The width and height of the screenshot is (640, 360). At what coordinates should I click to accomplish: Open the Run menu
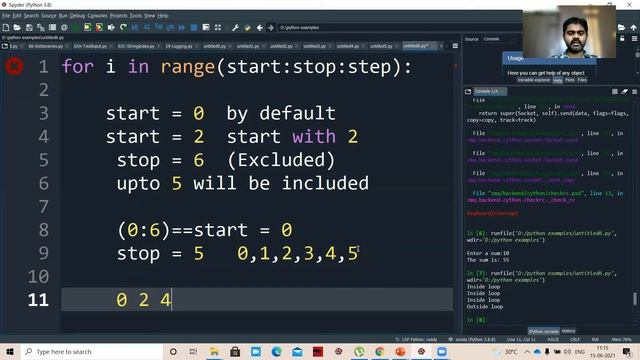(63, 16)
